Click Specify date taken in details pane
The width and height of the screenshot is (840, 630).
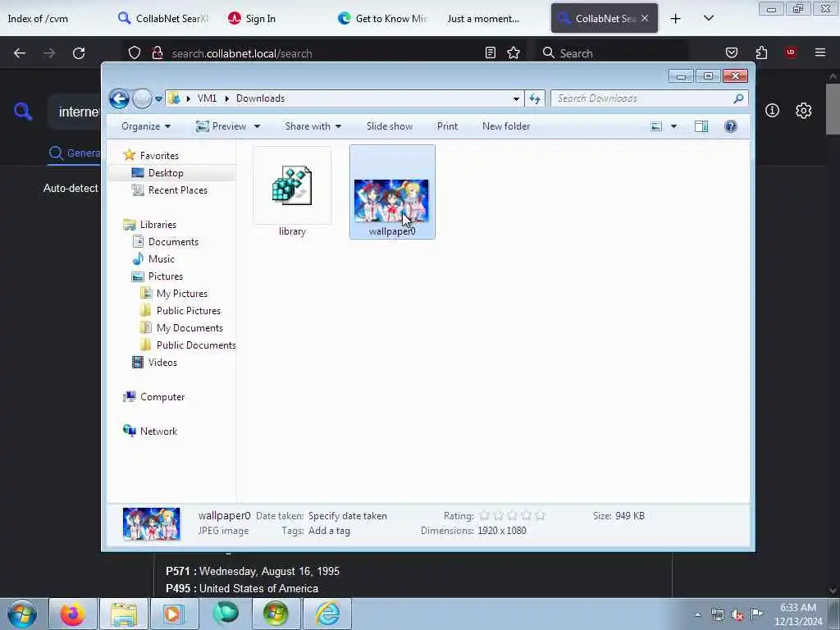[x=347, y=516]
